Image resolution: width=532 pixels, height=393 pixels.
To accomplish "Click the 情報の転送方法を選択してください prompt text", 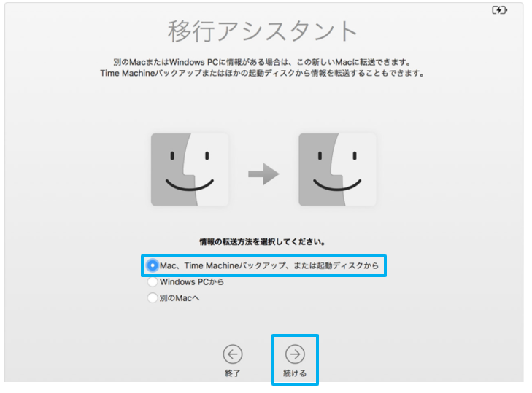I will [263, 242].
